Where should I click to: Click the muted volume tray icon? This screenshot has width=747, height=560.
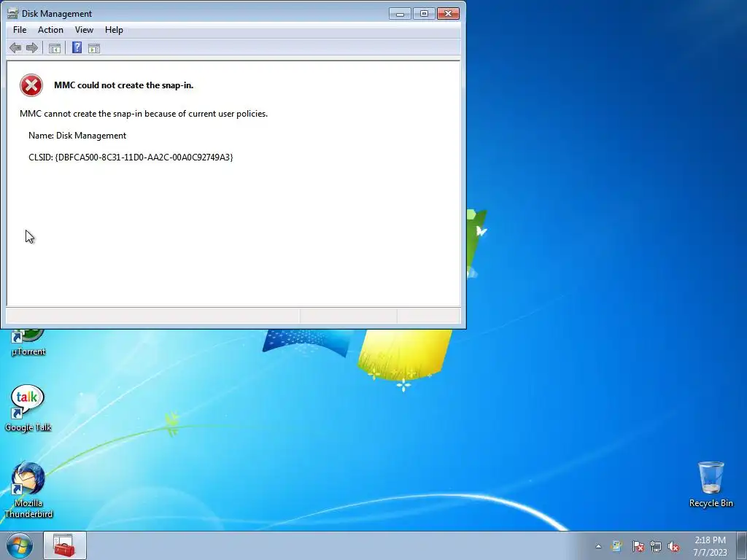[673, 546]
